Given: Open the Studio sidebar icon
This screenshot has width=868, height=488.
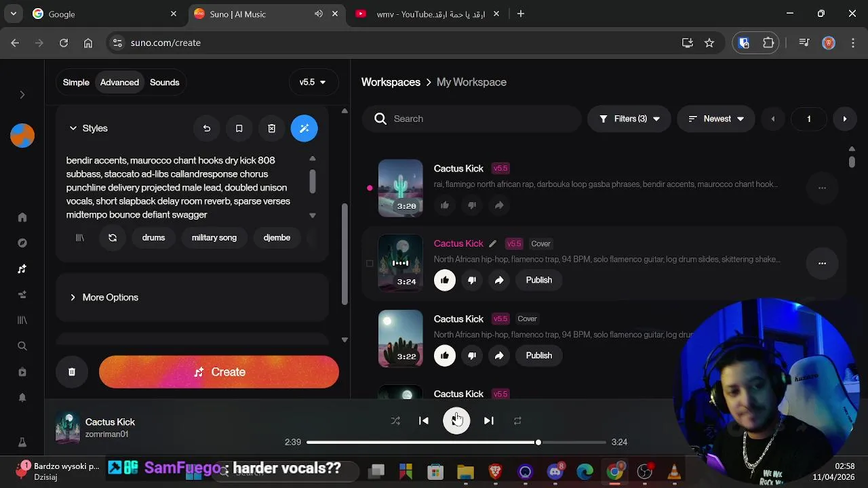Looking at the screenshot, I should (22, 295).
